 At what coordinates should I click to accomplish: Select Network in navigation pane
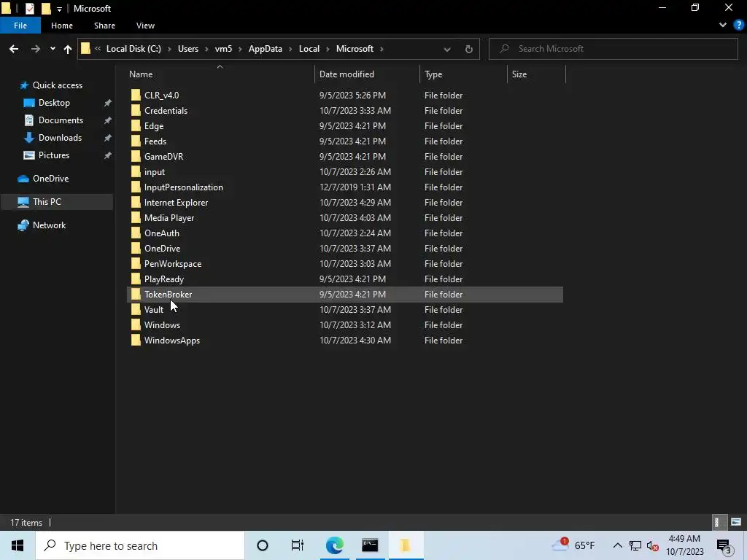tap(49, 225)
